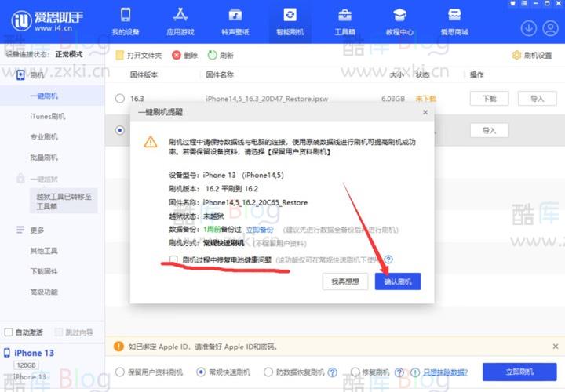Click the iPhone 13 device name
The image size is (565, 392).
pos(34,353)
